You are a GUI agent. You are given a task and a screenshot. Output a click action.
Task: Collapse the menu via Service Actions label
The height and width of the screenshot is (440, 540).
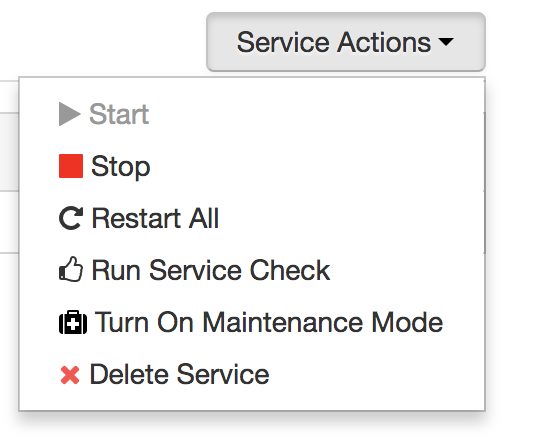click(334, 42)
